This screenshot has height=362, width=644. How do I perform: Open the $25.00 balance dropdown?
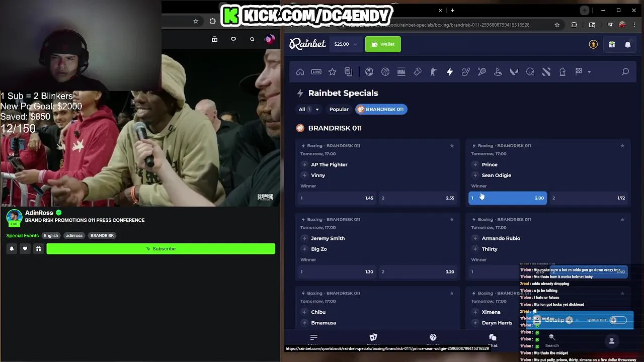[x=346, y=44]
